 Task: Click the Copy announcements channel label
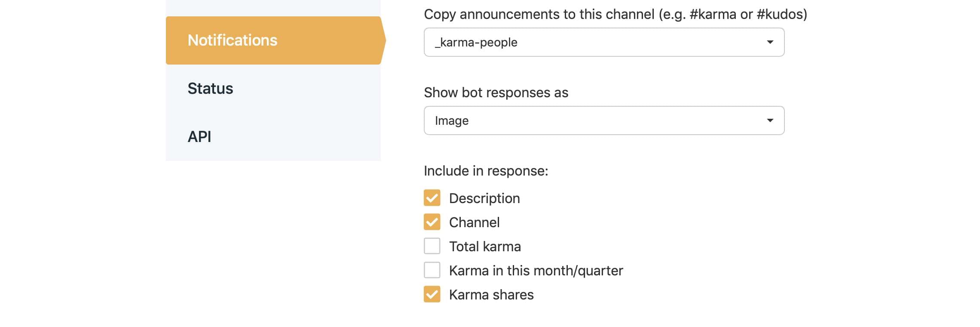pos(616,14)
